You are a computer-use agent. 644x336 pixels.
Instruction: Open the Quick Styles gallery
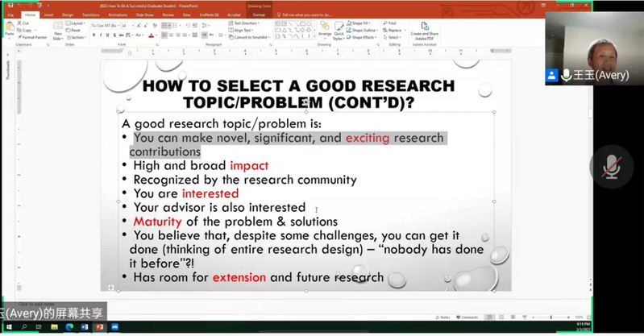coord(339,32)
